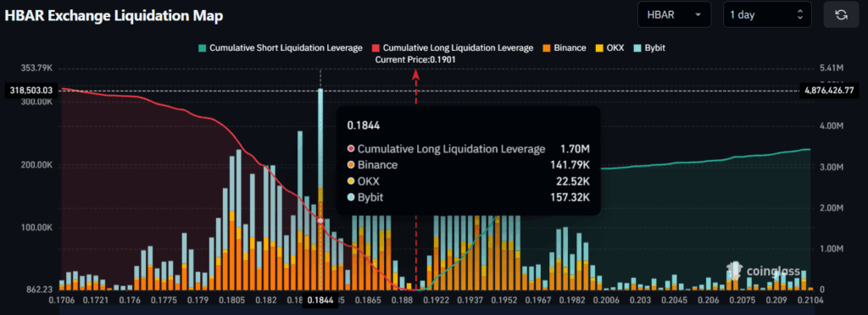The width and height of the screenshot is (868, 315).
Task: Click the 2.00M right axis value
Action: click(831, 207)
